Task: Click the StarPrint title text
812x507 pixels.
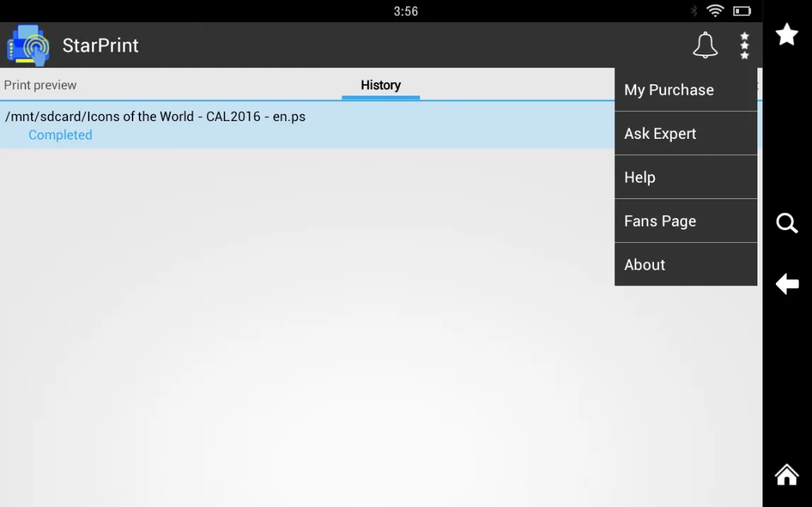Action: [101, 45]
